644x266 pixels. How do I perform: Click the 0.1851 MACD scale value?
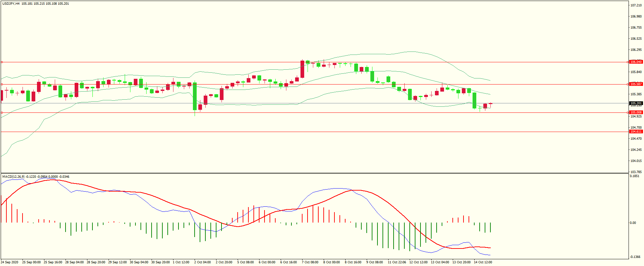click(635, 176)
